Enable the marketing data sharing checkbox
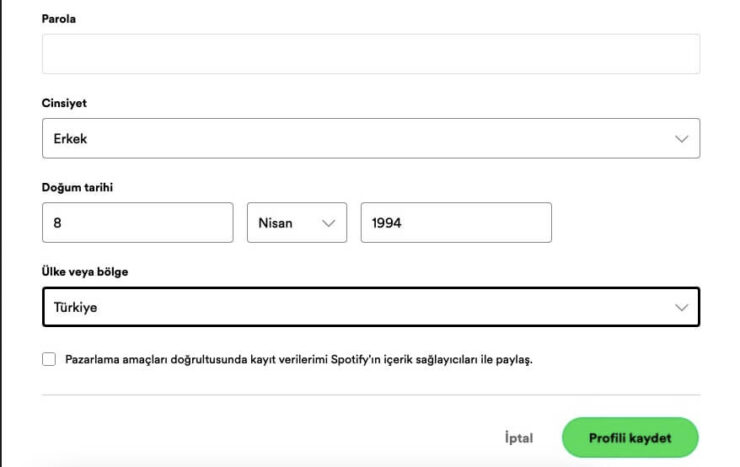 [x=49, y=360]
